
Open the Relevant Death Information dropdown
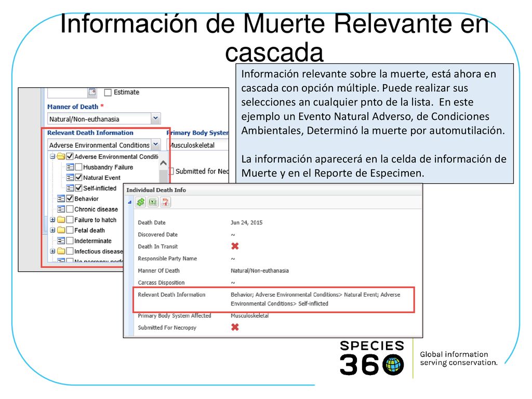pos(155,144)
